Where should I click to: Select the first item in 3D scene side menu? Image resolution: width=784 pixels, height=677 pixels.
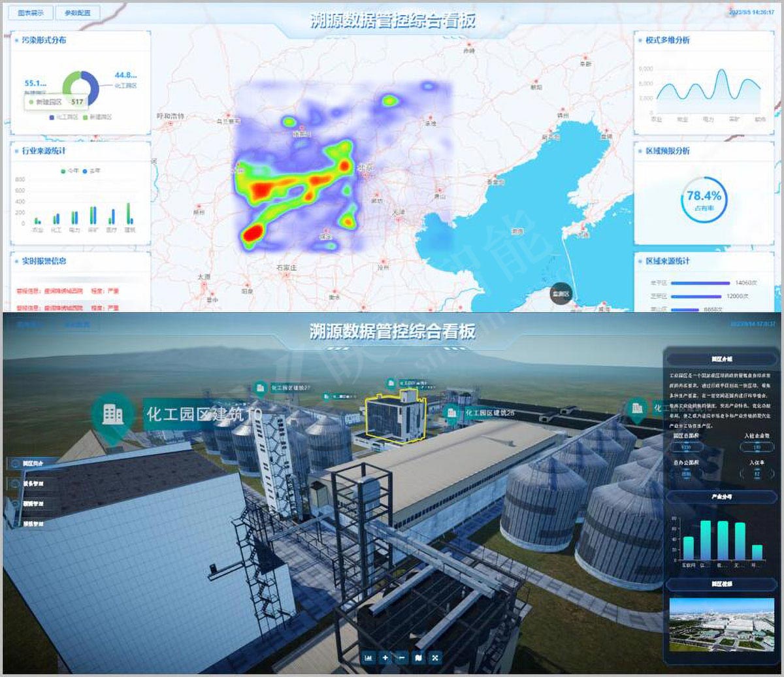click(x=33, y=463)
